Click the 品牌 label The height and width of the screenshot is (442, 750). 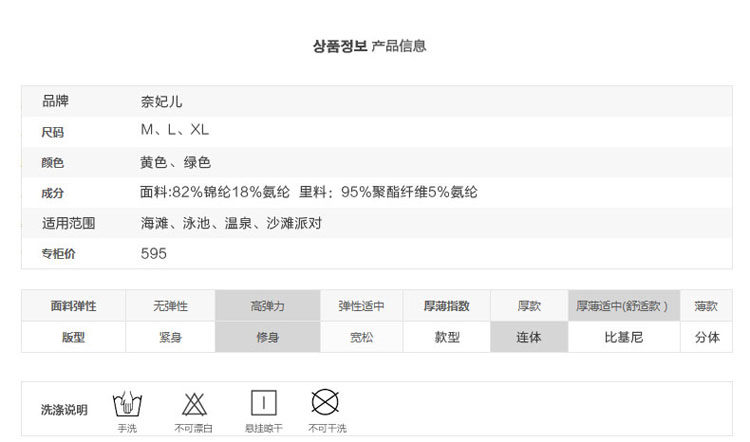click(x=55, y=101)
